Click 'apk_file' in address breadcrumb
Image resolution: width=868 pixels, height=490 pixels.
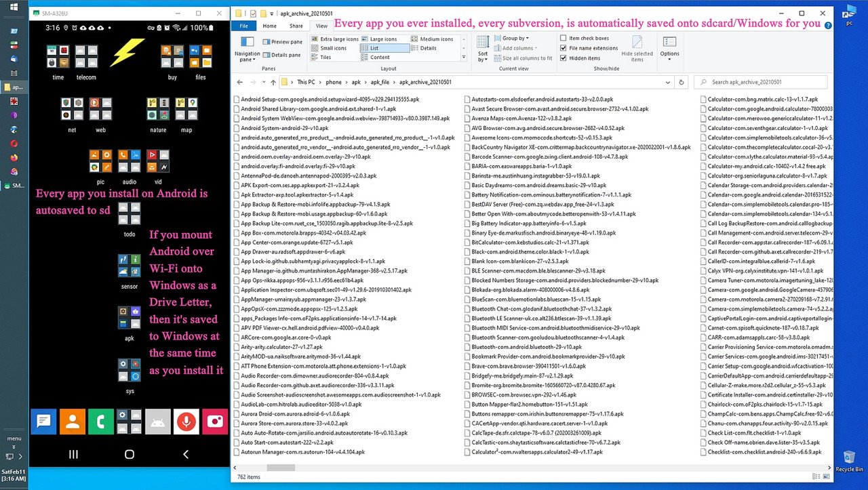pos(380,82)
